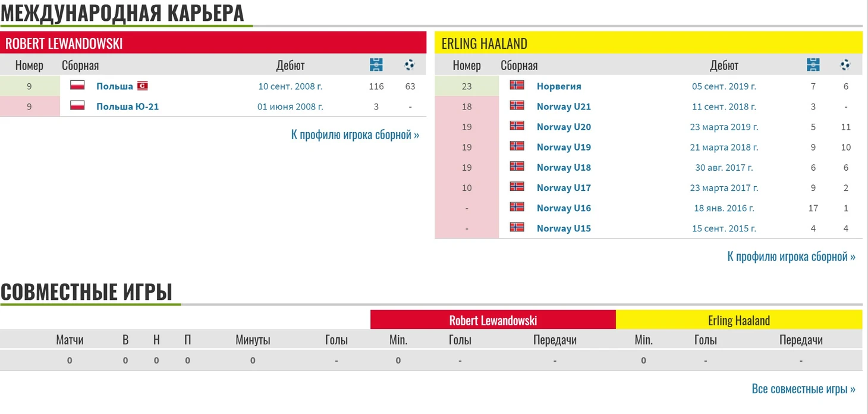Click the Передачи header under Robert Lewandowski
This screenshot has width=868, height=414.
coord(555,340)
